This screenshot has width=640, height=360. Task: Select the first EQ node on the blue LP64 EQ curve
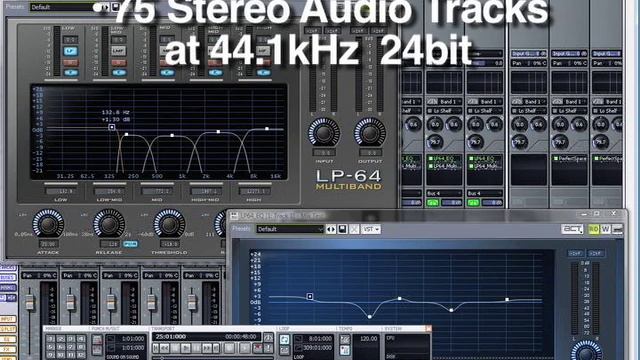pos(310,296)
